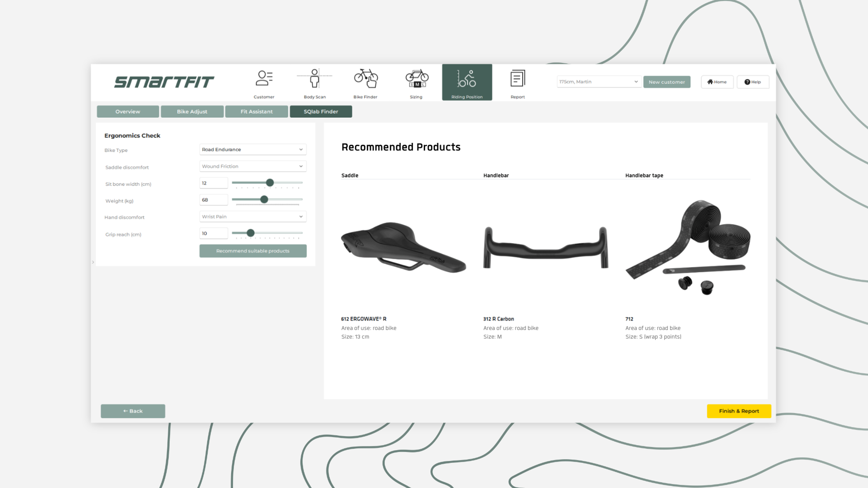
Task: Click Recommend suitable products button
Action: 253,251
